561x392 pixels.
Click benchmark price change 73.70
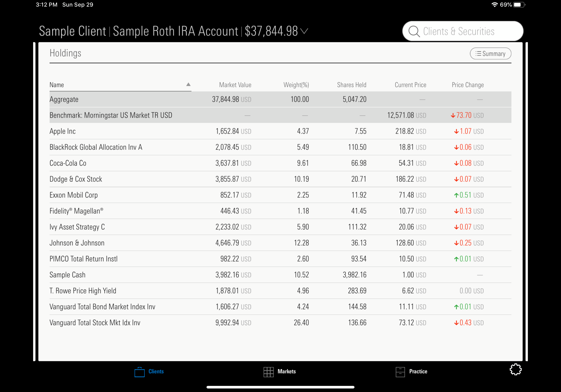click(x=464, y=115)
